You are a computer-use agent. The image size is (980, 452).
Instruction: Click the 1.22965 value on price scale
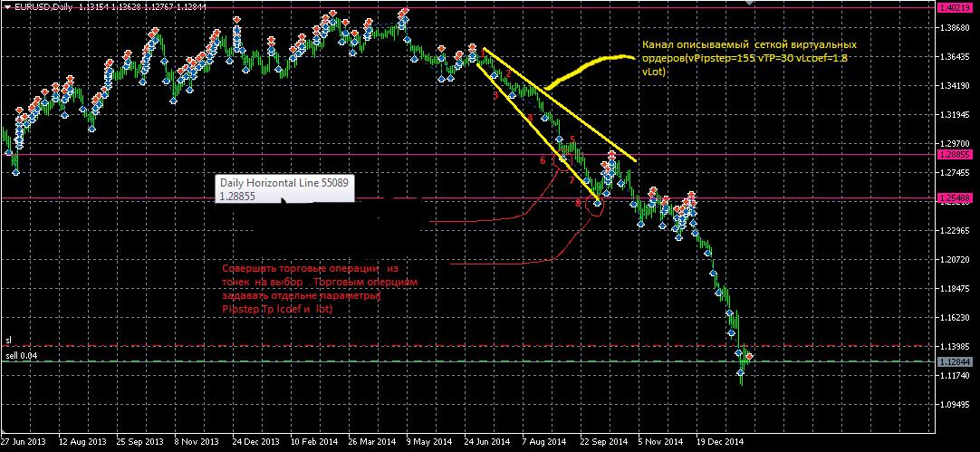956,231
